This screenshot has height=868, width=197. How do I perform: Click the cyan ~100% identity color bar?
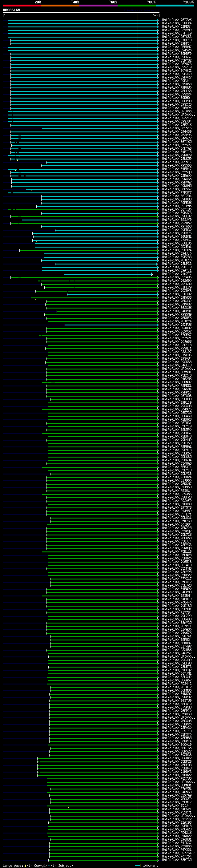[175, 6]
